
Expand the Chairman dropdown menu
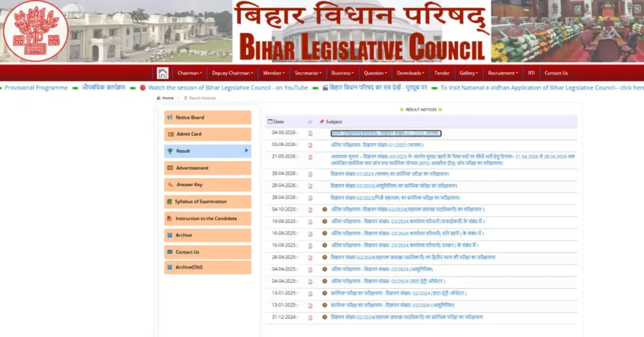(189, 73)
